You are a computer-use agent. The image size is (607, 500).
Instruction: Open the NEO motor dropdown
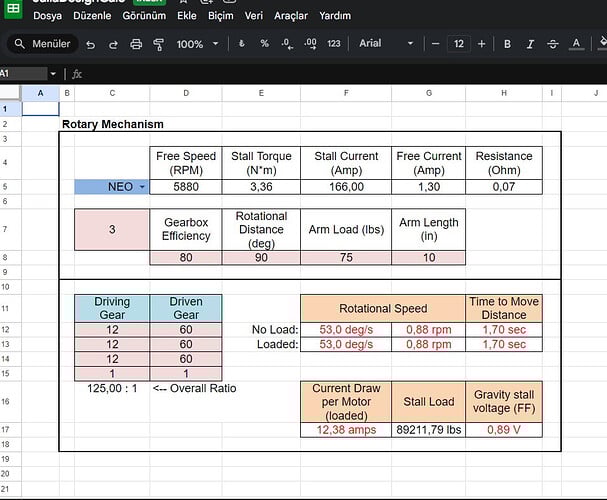pyautogui.click(x=142, y=187)
